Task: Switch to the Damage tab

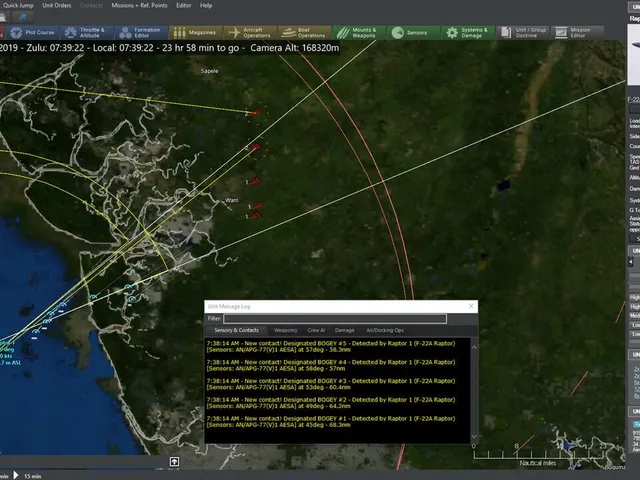Action: [x=344, y=330]
